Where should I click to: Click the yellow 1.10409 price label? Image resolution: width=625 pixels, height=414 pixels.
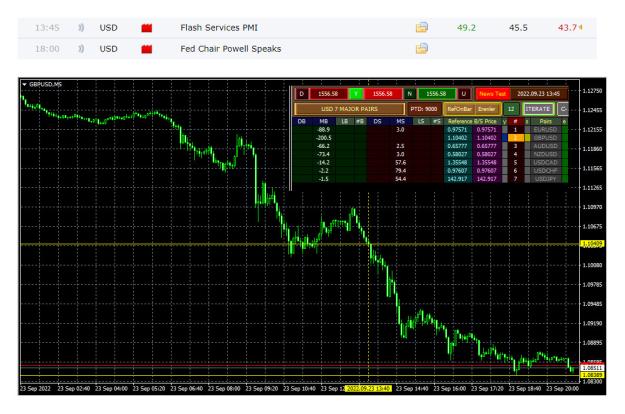(592, 243)
